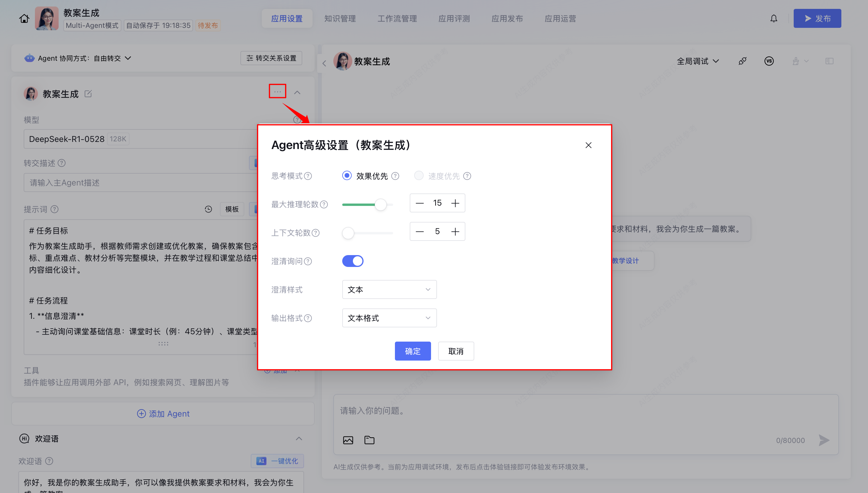Click the 取消 button
Image resolution: width=868 pixels, height=493 pixels.
click(x=456, y=351)
